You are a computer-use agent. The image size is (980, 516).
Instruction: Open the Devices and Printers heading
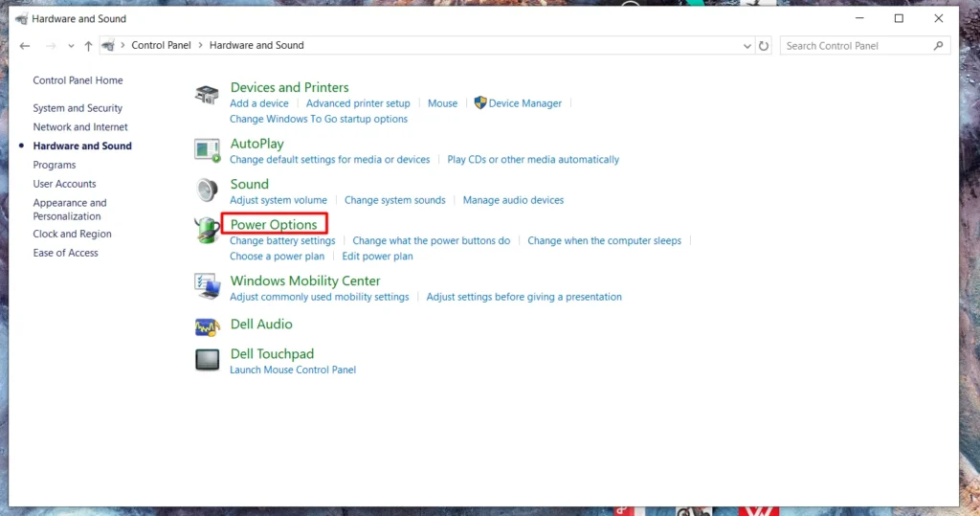tap(289, 87)
